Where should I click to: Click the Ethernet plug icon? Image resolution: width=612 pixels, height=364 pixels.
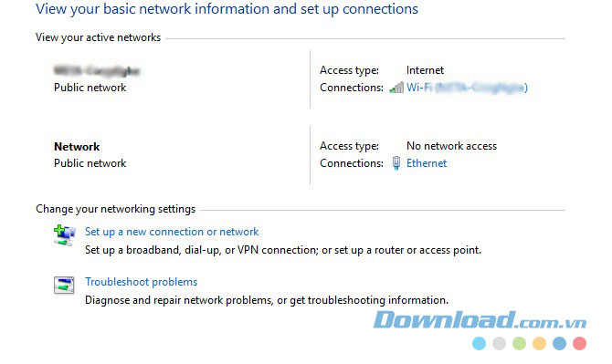[396, 163]
